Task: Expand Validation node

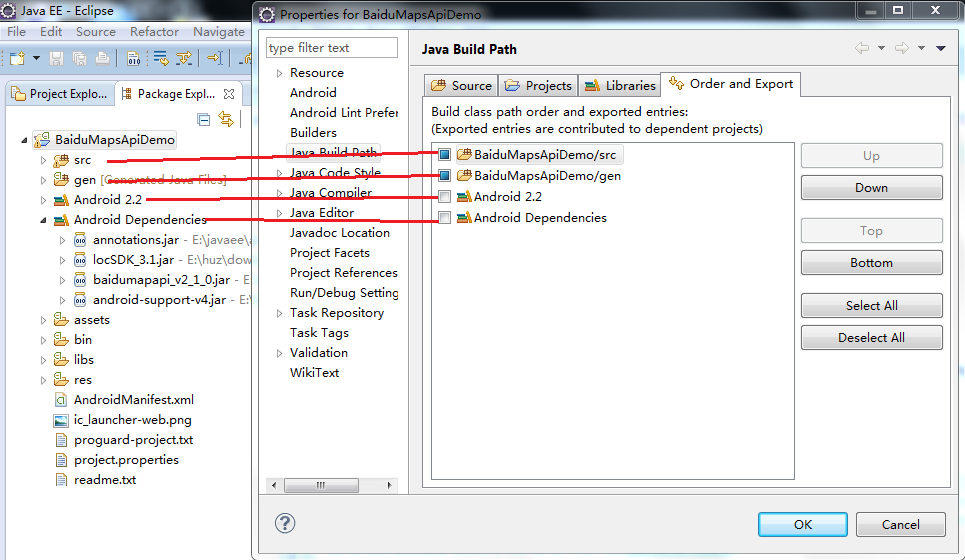Action: (279, 353)
